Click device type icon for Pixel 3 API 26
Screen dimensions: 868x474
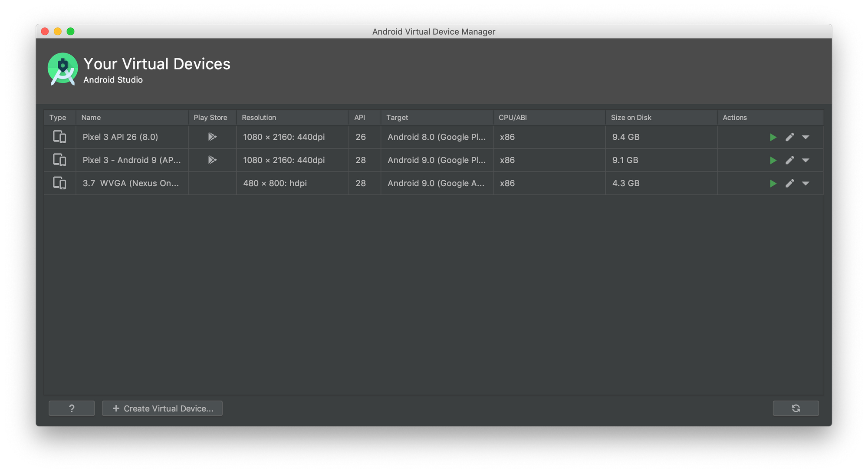(59, 137)
